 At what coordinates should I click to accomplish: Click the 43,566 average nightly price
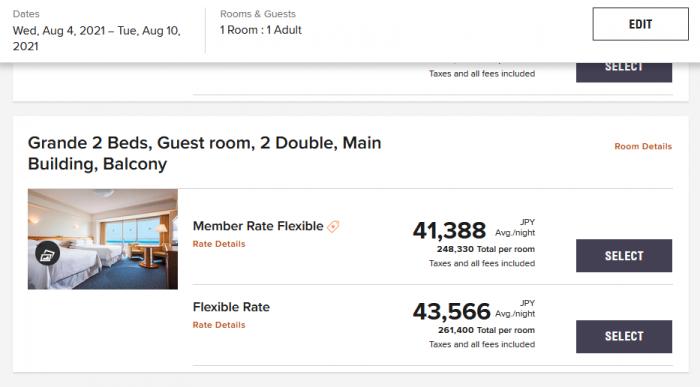(x=451, y=312)
